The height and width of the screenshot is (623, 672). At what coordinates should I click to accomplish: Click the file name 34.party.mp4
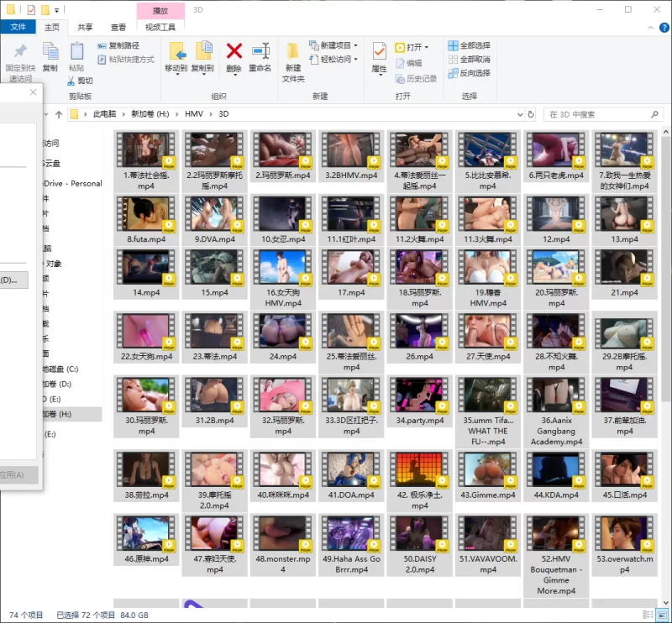click(x=419, y=421)
